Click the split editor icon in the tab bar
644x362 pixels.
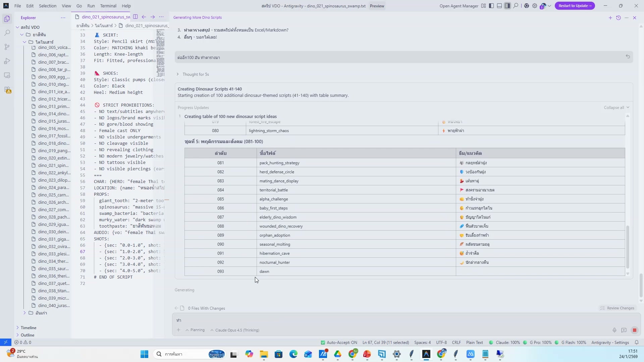pos(135,17)
